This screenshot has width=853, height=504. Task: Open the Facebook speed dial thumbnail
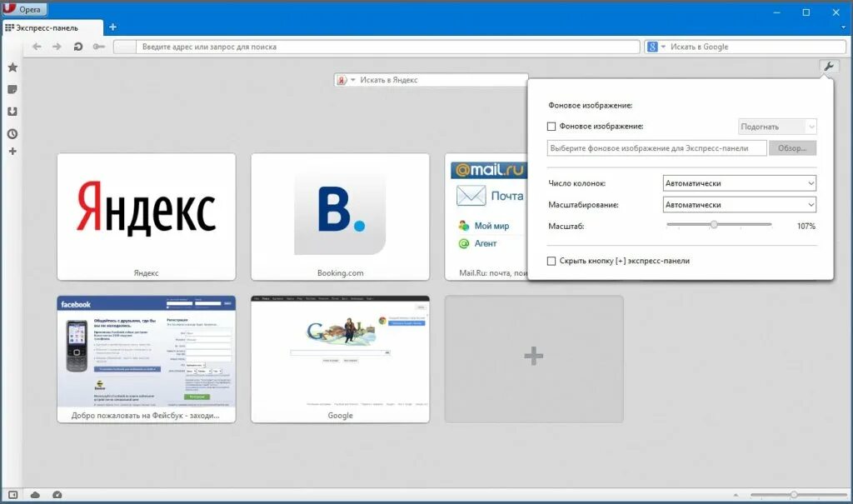147,359
